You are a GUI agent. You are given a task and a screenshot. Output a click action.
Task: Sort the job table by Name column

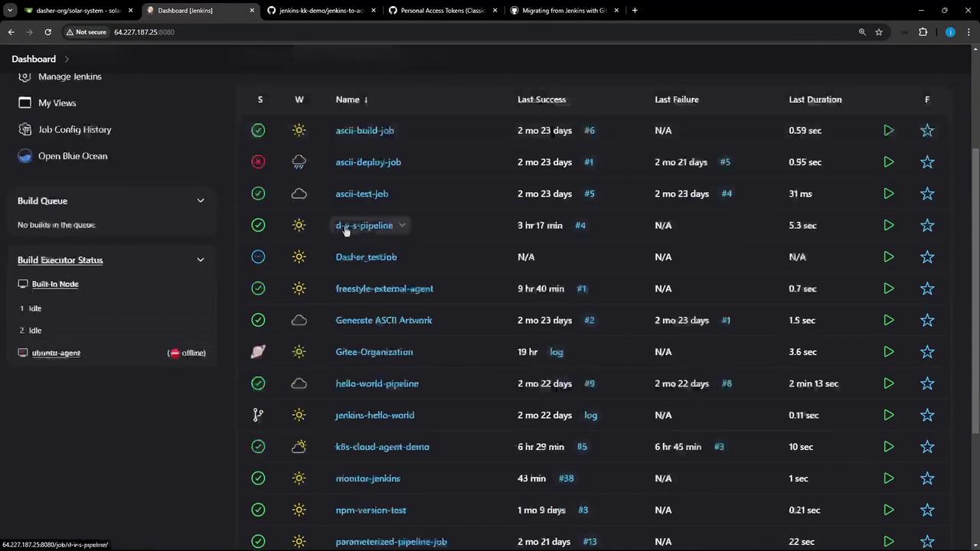point(351,99)
